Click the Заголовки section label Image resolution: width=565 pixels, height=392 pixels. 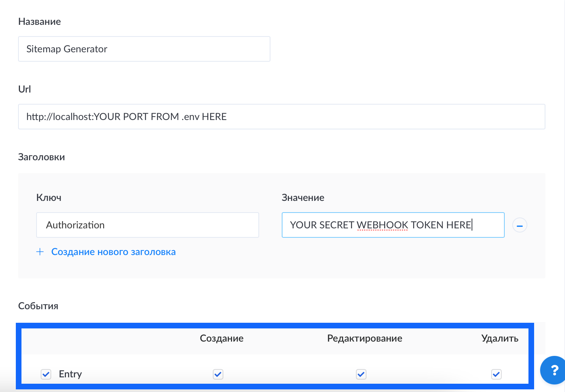[41, 157]
